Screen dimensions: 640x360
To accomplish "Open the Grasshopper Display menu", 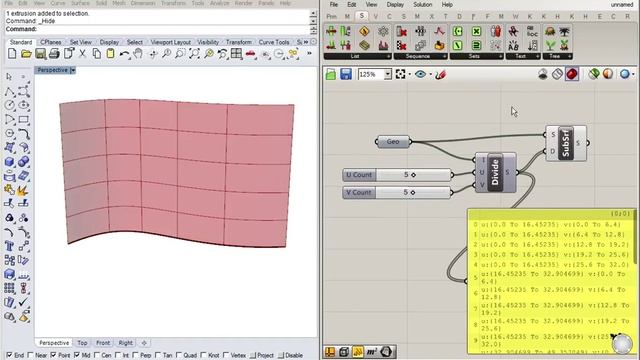I will pyautogui.click(x=395, y=4).
